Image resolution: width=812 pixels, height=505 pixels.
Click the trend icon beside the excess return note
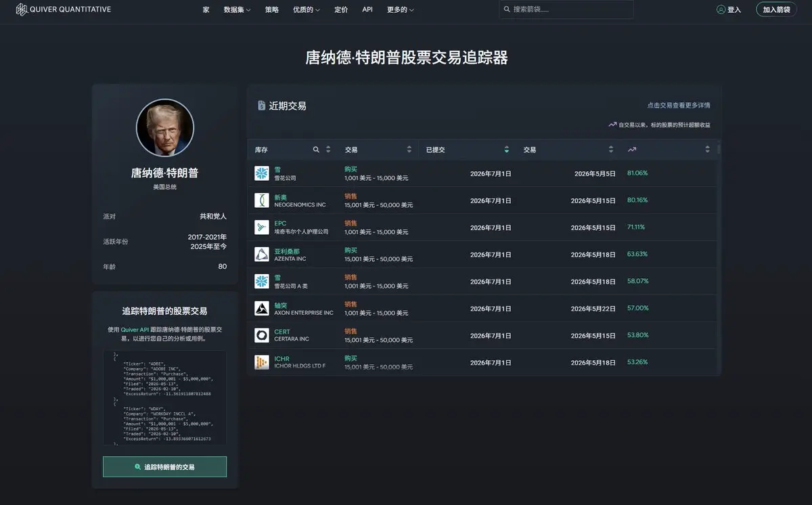coord(612,125)
